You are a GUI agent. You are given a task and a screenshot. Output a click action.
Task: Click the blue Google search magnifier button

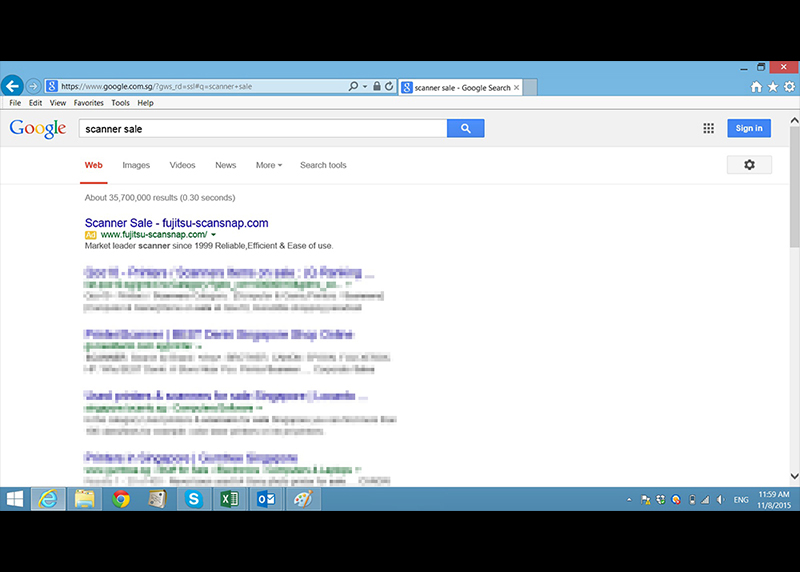[x=465, y=128]
